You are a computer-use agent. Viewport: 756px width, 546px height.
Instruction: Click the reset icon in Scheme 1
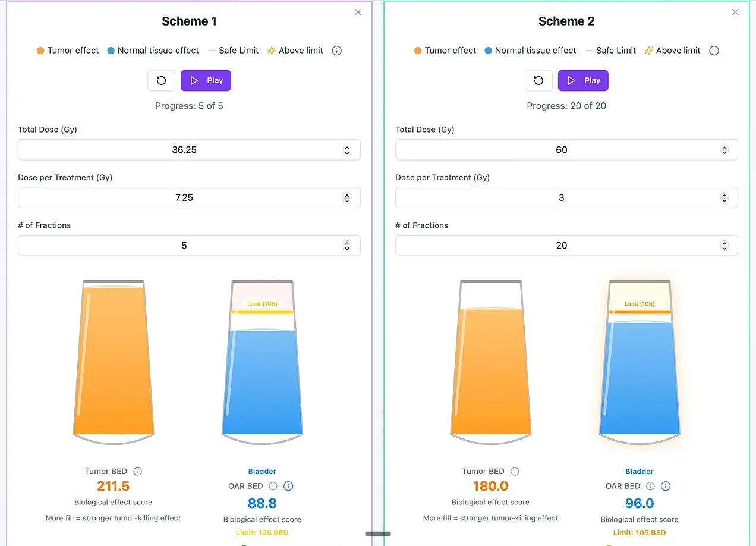[x=161, y=80]
